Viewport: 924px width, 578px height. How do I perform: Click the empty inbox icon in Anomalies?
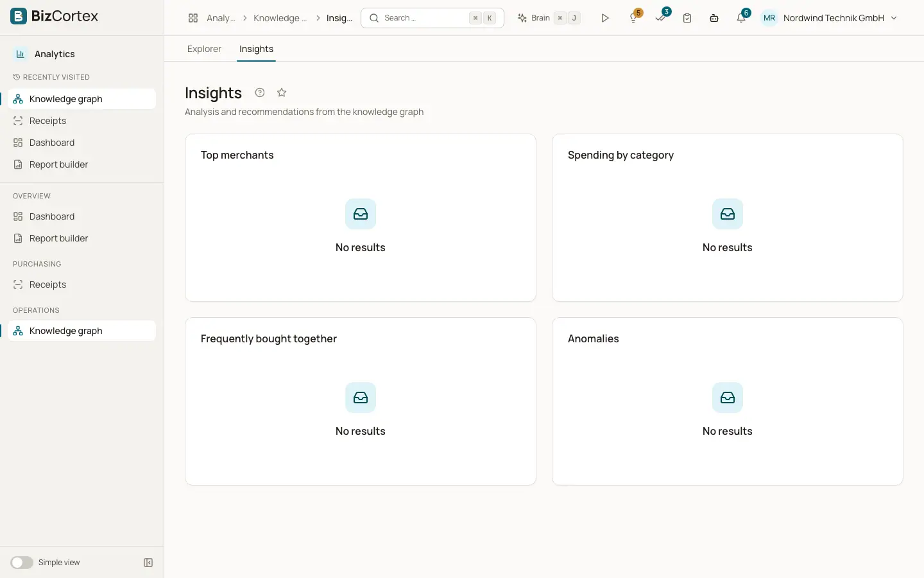728,398
